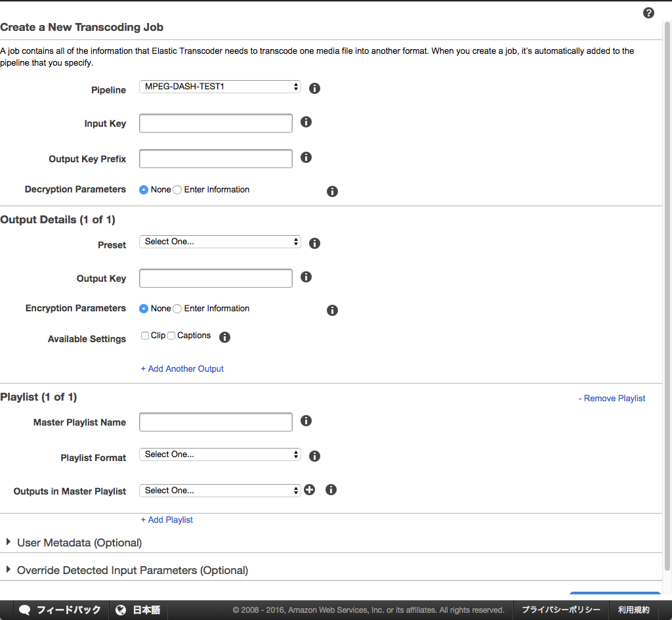The image size is (672, 620).
Task: Check the Captions option
Action: 171,335
